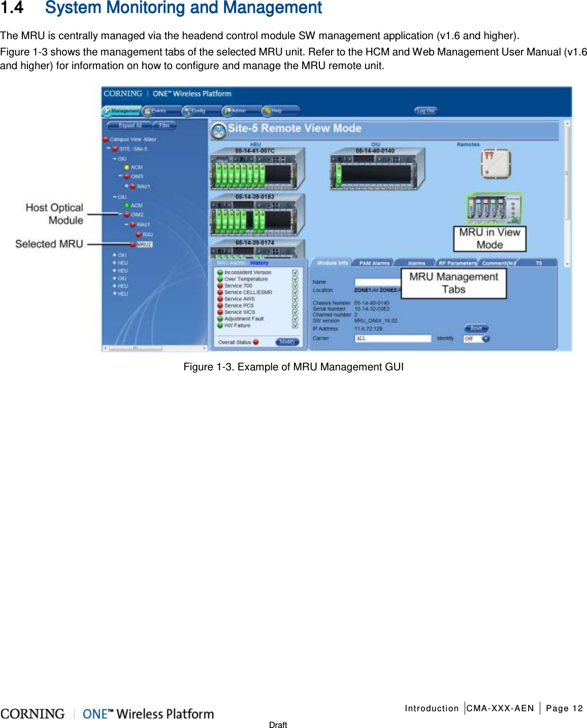
Task: Toggle the Service AWS alarm checkbox
Action: click(295, 299)
